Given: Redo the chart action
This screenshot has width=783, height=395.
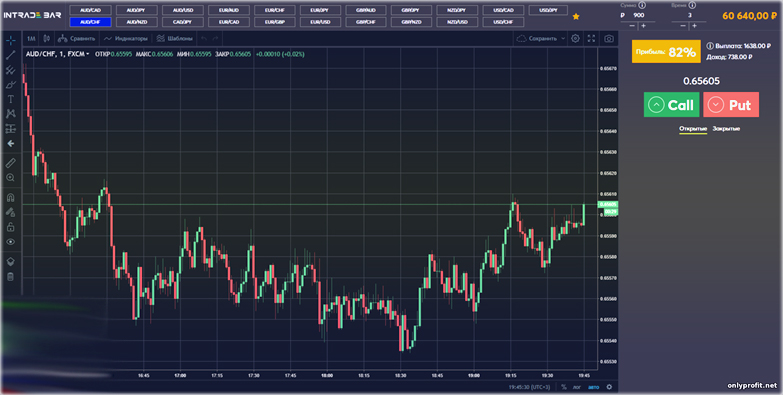Looking at the screenshot, I should (215, 38).
